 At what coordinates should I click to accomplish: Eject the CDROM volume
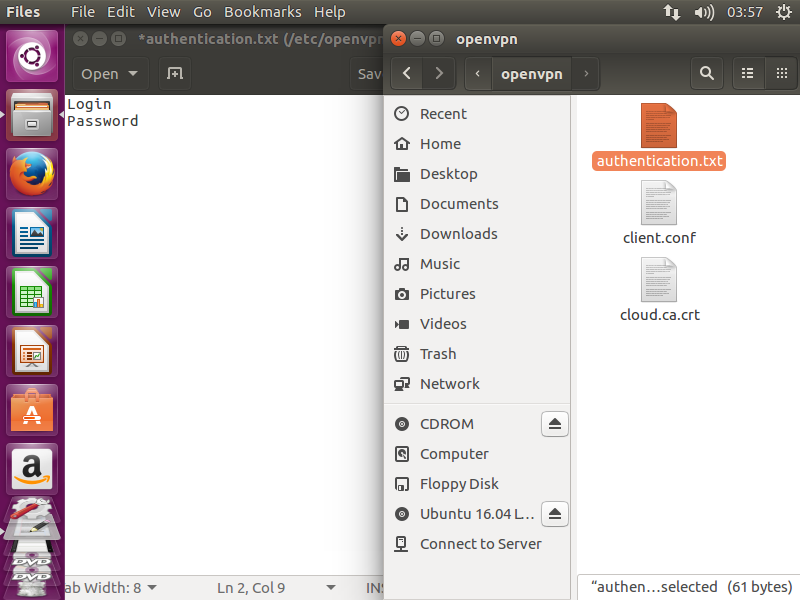pyautogui.click(x=555, y=424)
